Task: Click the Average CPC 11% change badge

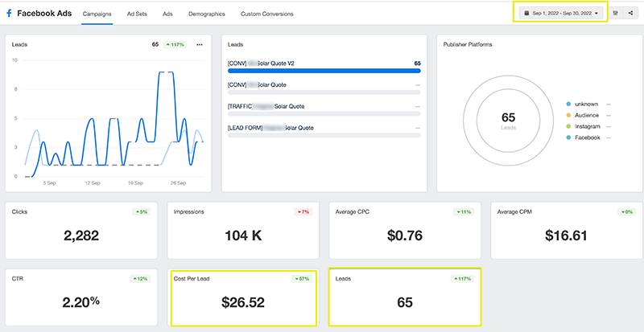Action: (x=464, y=212)
